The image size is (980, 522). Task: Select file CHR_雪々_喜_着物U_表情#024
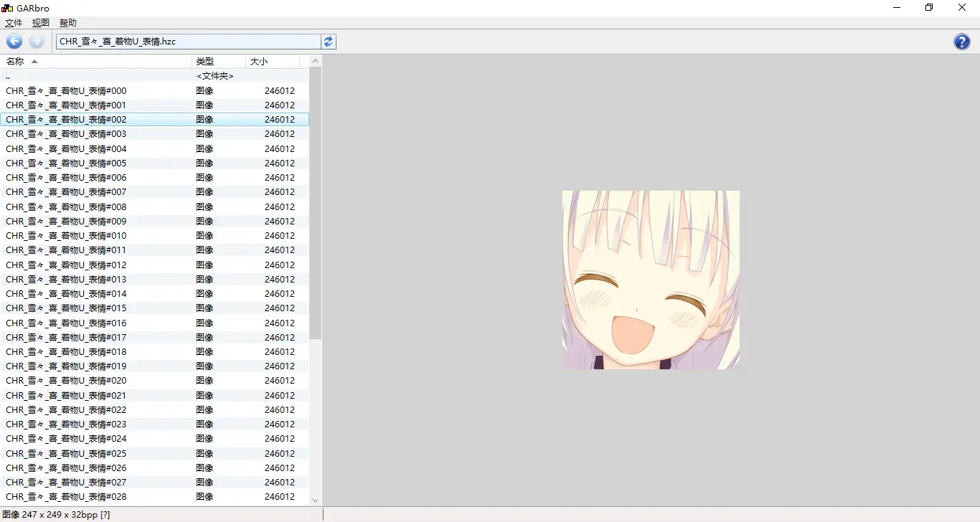(154, 439)
